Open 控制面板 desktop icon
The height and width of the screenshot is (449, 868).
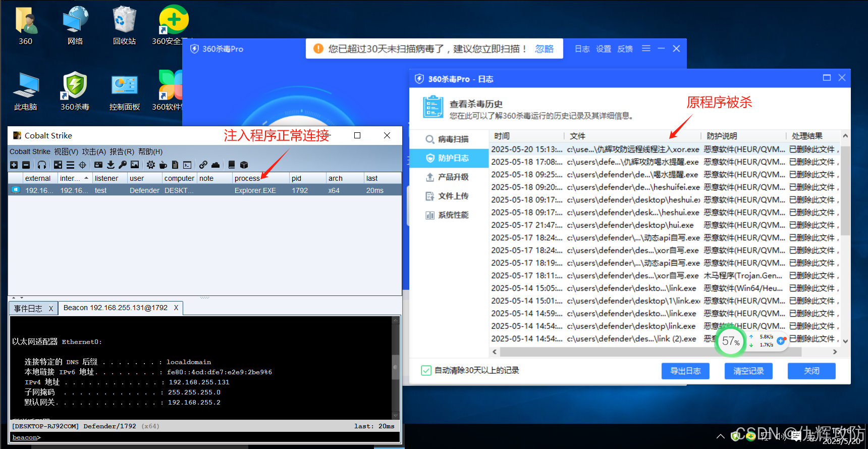pos(125,91)
